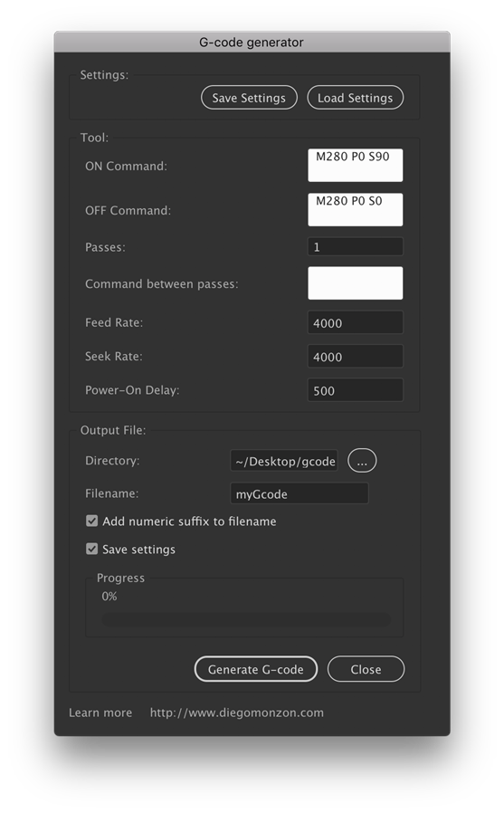This screenshot has width=504, height=813.
Task: Click the Power-On Delay field
Action: [x=356, y=390]
